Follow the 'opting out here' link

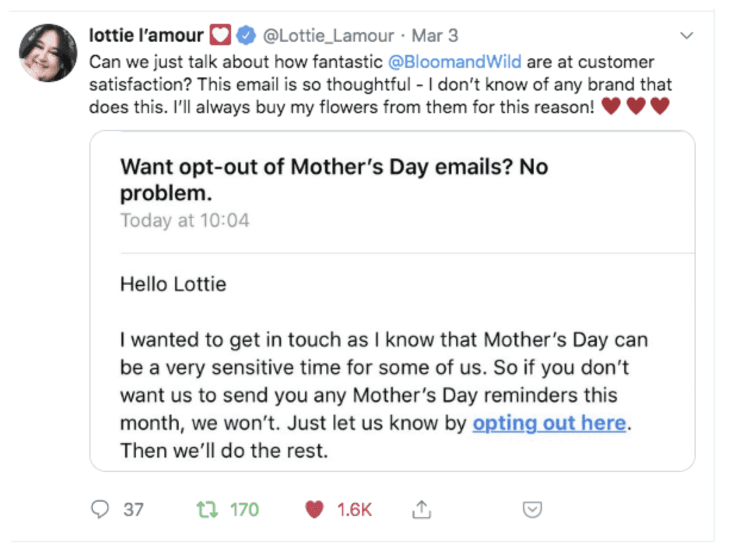pos(549,423)
